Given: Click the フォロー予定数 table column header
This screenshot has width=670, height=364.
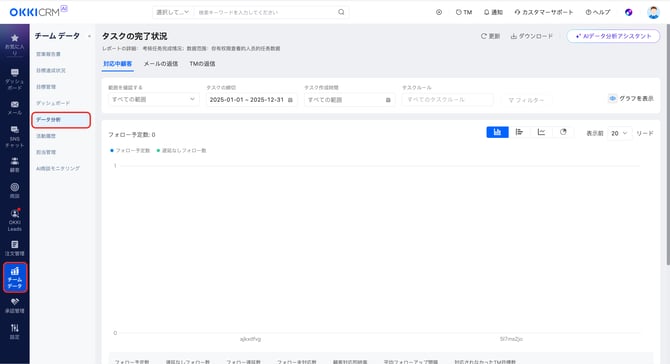Looking at the screenshot, I should pyautogui.click(x=132, y=361).
